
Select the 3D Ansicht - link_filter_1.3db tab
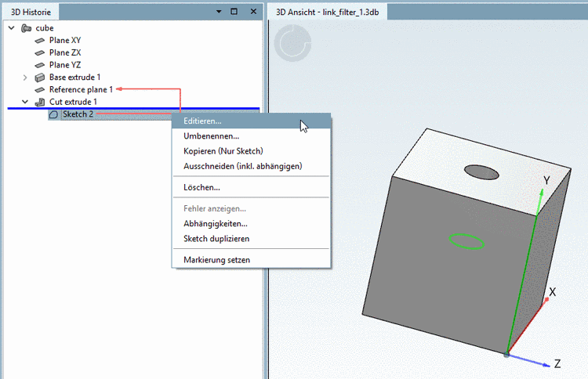pyautogui.click(x=328, y=12)
